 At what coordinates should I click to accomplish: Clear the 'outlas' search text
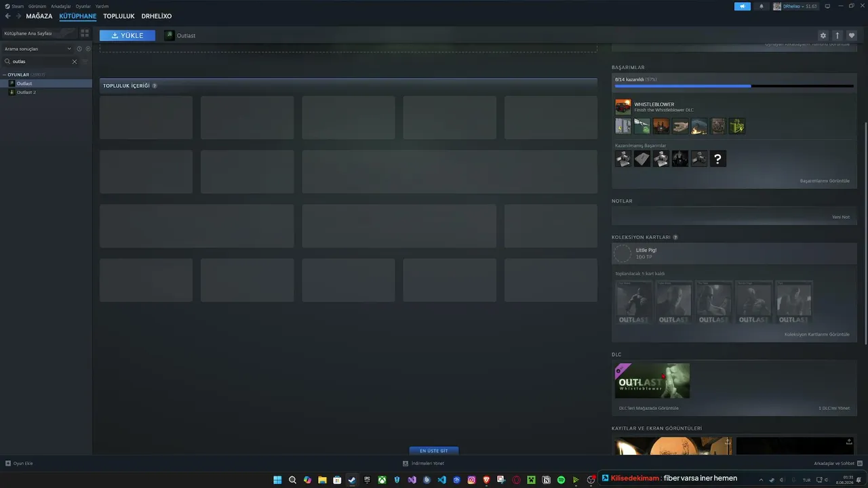tap(75, 62)
